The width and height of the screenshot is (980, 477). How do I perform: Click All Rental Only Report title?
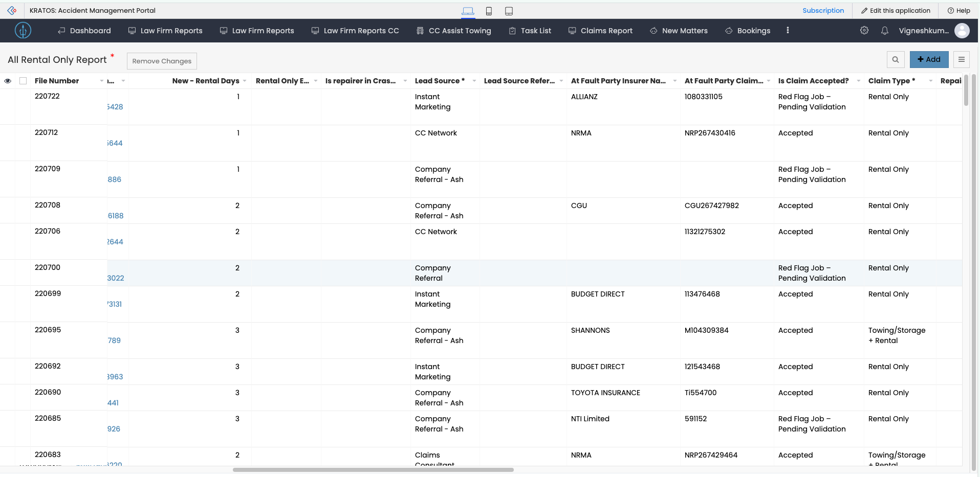57,60
